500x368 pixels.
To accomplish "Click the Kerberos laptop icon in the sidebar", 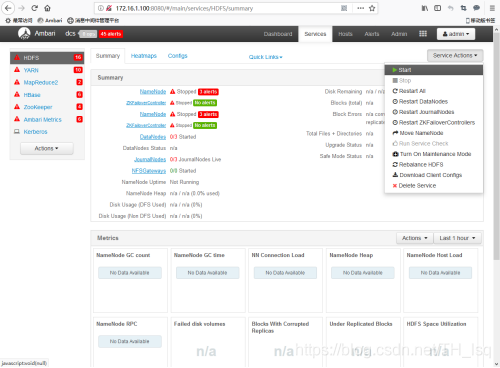I will pos(17,131).
